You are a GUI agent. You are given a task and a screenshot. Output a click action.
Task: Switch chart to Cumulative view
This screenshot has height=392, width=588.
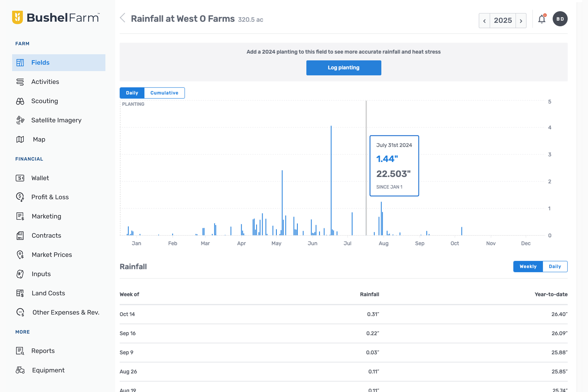tap(164, 93)
